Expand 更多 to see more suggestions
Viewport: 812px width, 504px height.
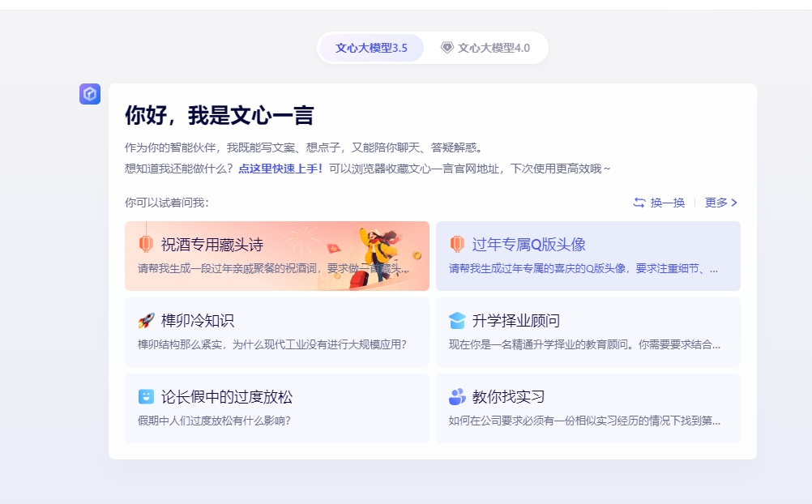tap(715, 203)
